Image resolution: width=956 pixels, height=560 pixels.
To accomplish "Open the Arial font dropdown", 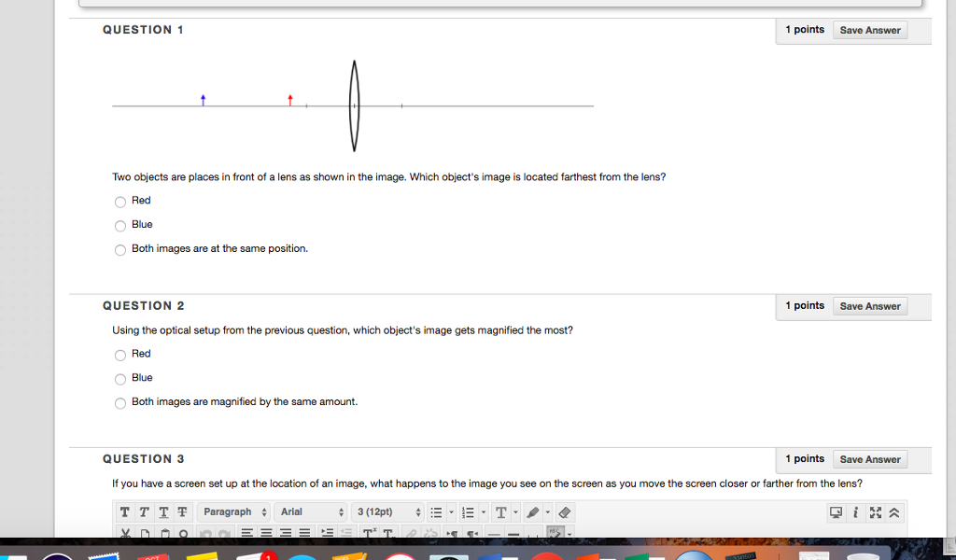I will (x=312, y=511).
